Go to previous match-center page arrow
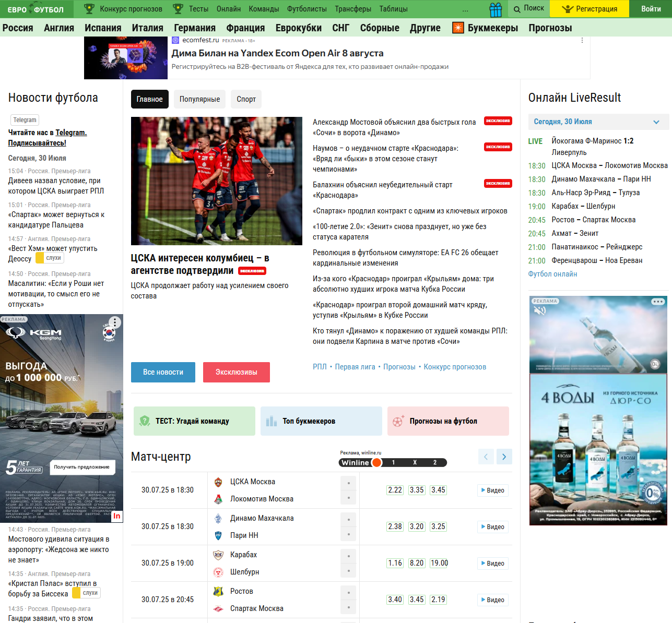This screenshot has width=672, height=623. coord(486,457)
